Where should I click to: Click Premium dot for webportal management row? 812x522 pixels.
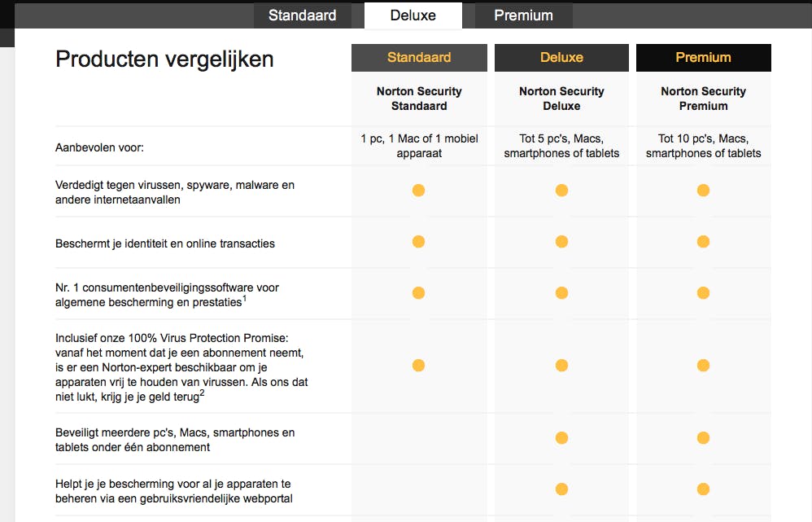[703, 489]
